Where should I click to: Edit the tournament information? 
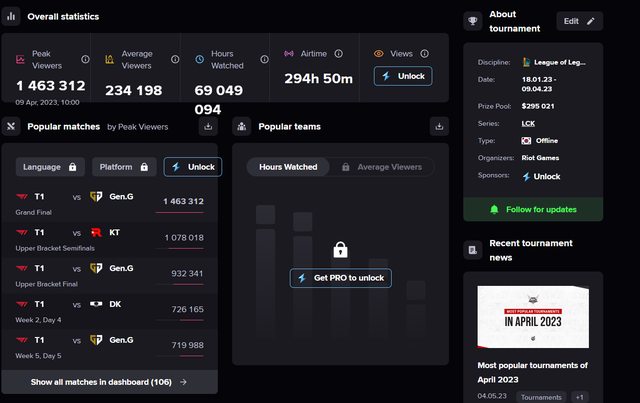(579, 21)
